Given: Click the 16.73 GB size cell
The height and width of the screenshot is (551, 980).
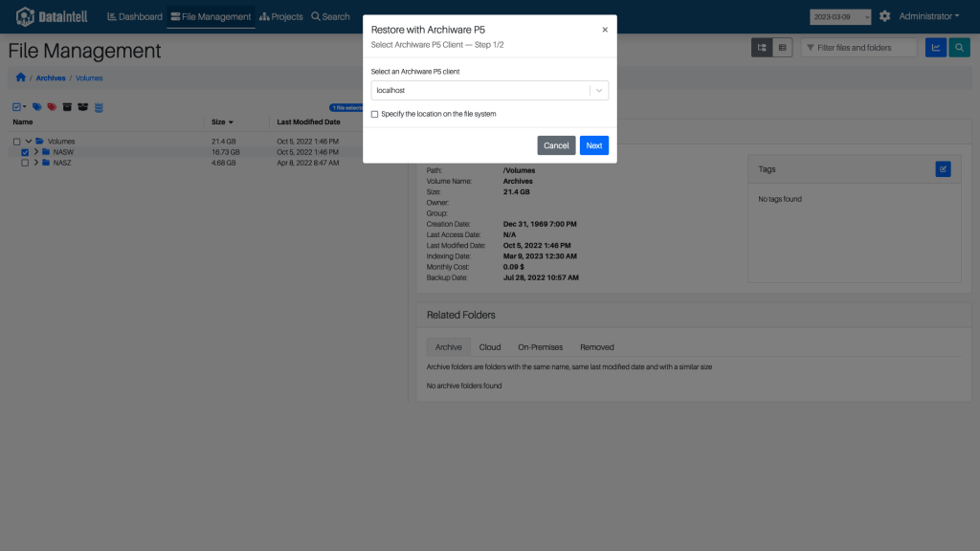Looking at the screenshot, I should point(226,152).
